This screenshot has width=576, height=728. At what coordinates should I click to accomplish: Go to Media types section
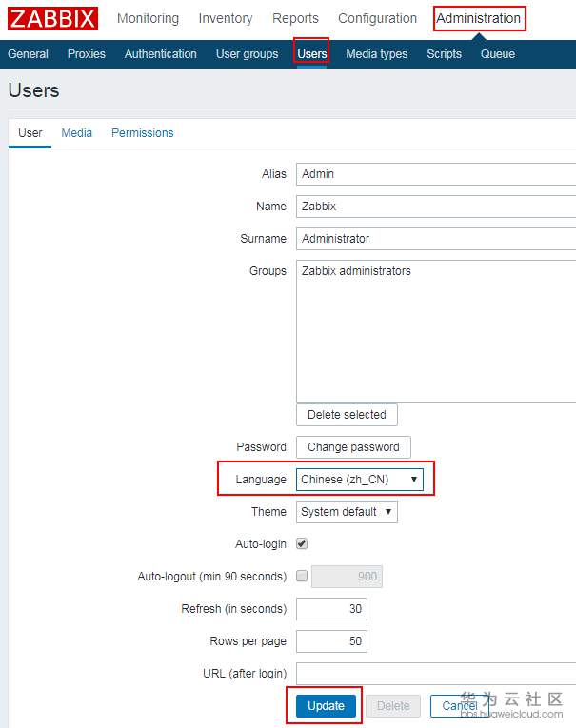[x=376, y=54]
